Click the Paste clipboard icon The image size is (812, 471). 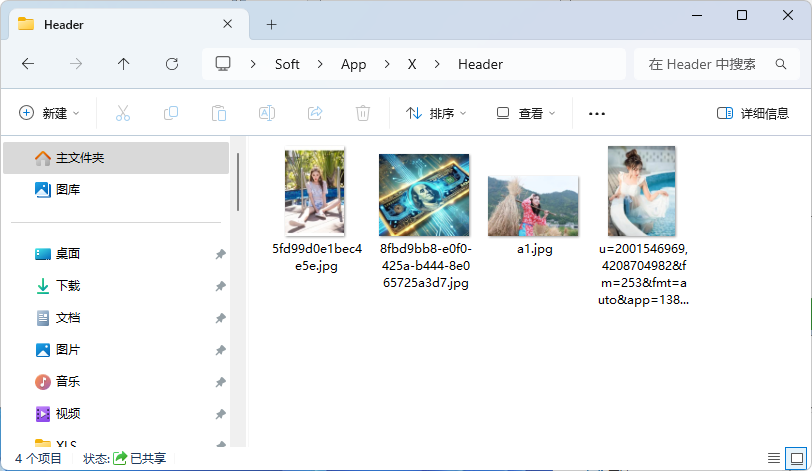click(x=219, y=113)
